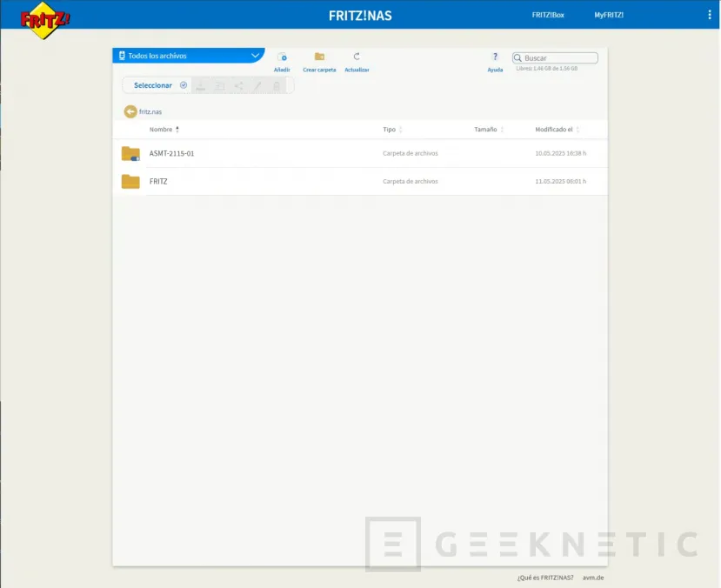Sort by Tamaño column
The width and height of the screenshot is (721, 588).
(489, 130)
